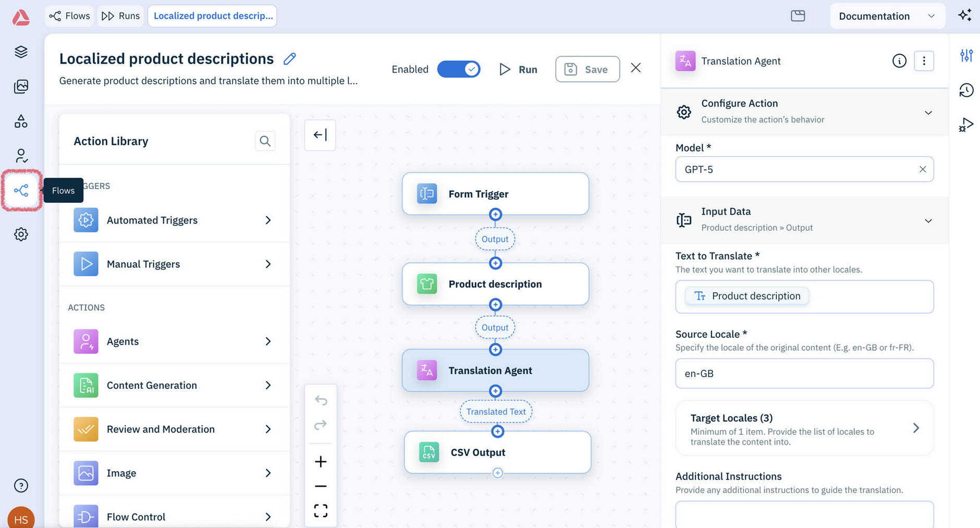Image resolution: width=980 pixels, height=528 pixels.
Task: Open the history clock icon at right
Action: tap(966, 90)
